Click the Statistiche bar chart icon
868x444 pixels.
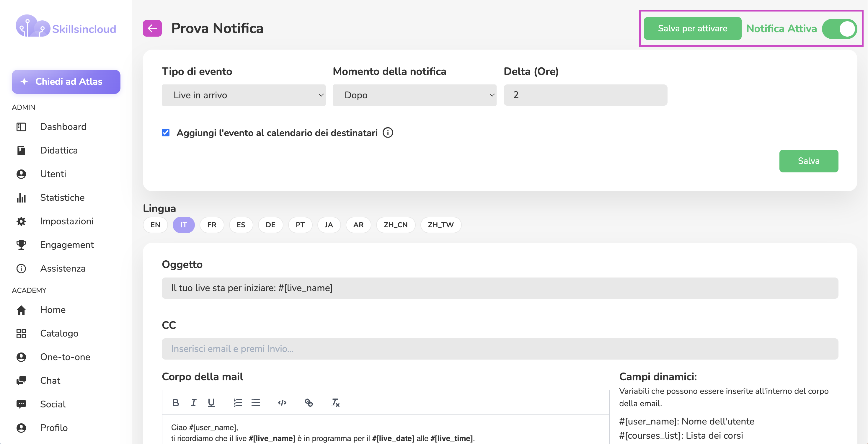[x=21, y=197]
